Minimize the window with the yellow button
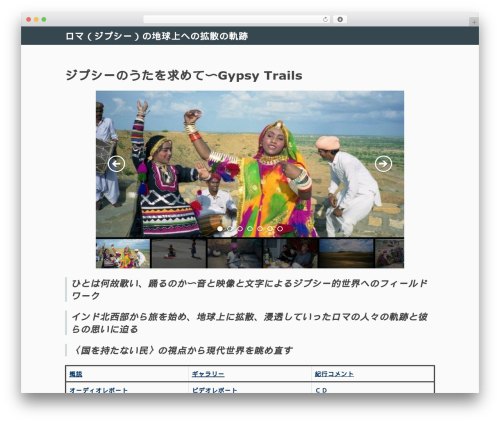Screen dimensions: 500x423 click(36, 19)
